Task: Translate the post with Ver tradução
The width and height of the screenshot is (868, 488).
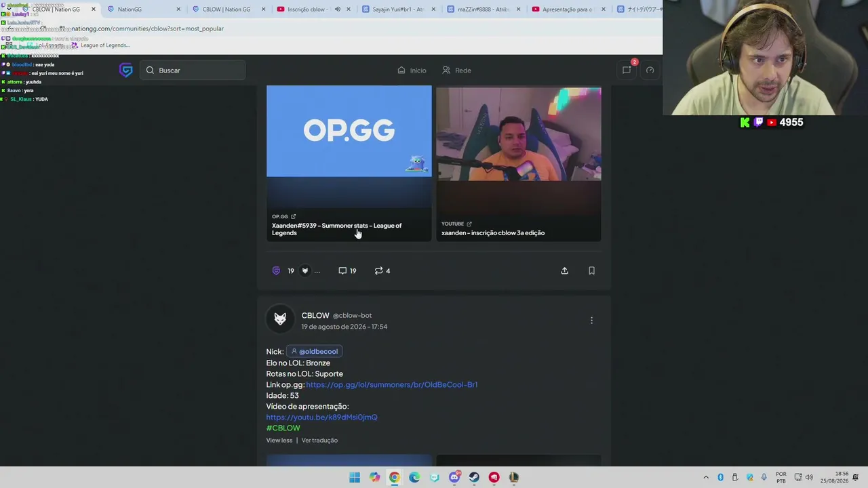Action: 319,440
